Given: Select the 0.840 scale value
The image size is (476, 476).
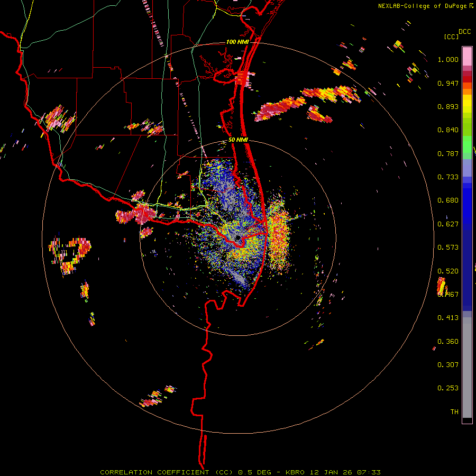Looking at the screenshot, I should [x=448, y=130].
